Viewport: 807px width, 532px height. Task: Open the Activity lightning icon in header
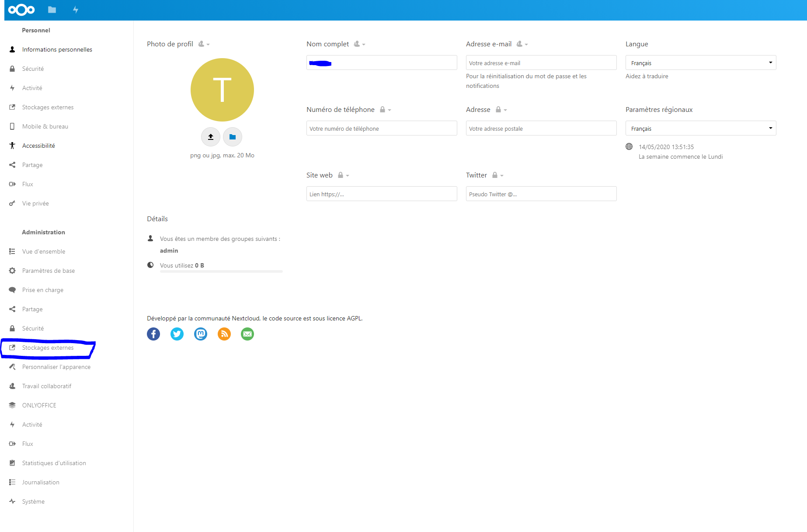pos(76,10)
